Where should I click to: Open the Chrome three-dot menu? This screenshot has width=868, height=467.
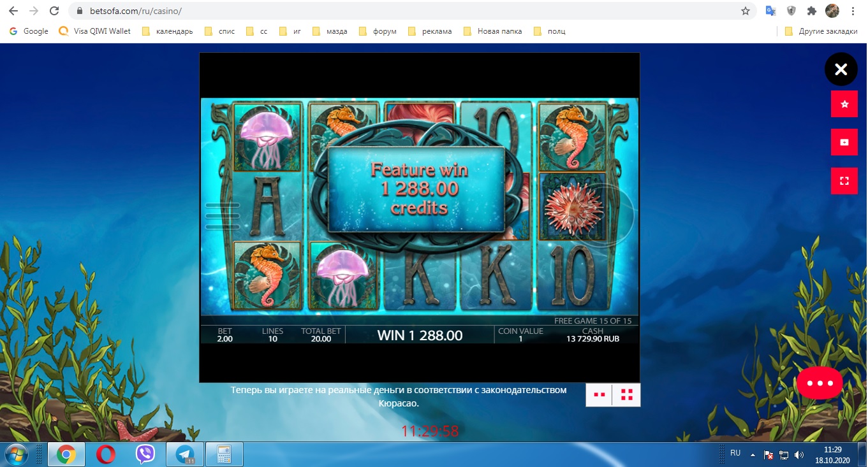click(x=853, y=11)
